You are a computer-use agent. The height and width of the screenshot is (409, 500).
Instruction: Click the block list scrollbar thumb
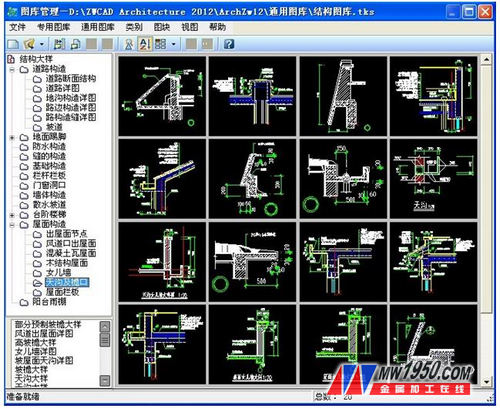(x=105, y=340)
